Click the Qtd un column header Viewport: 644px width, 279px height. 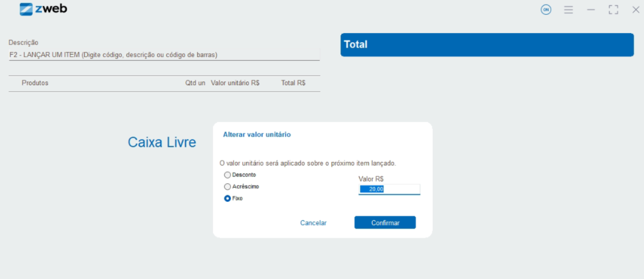[195, 83]
